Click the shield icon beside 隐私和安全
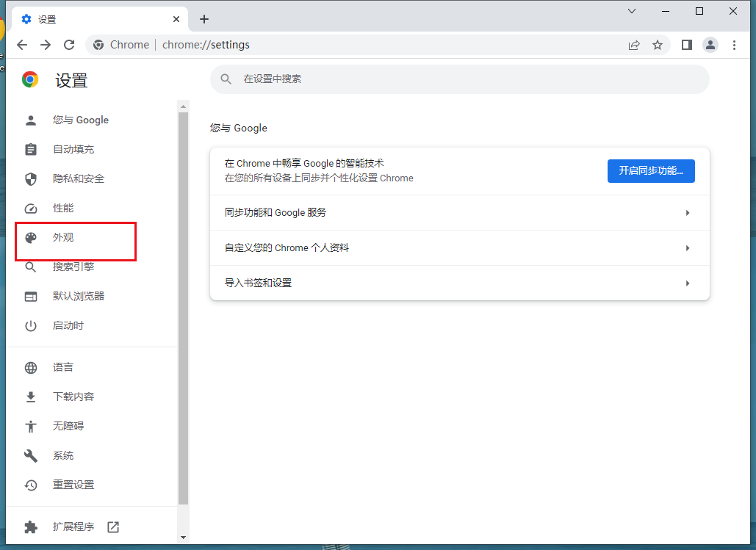 coord(31,179)
